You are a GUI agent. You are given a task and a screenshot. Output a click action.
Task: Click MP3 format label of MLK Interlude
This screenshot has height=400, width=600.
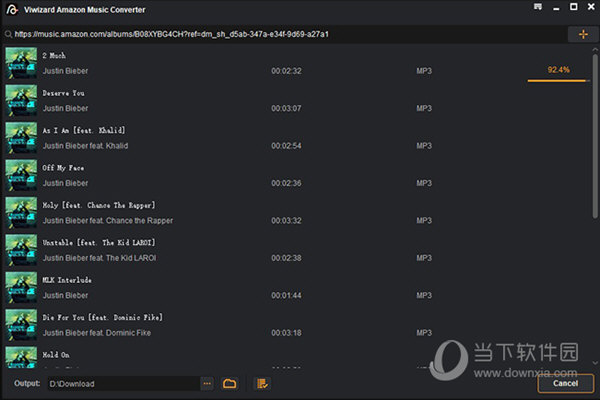pyautogui.click(x=424, y=296)
